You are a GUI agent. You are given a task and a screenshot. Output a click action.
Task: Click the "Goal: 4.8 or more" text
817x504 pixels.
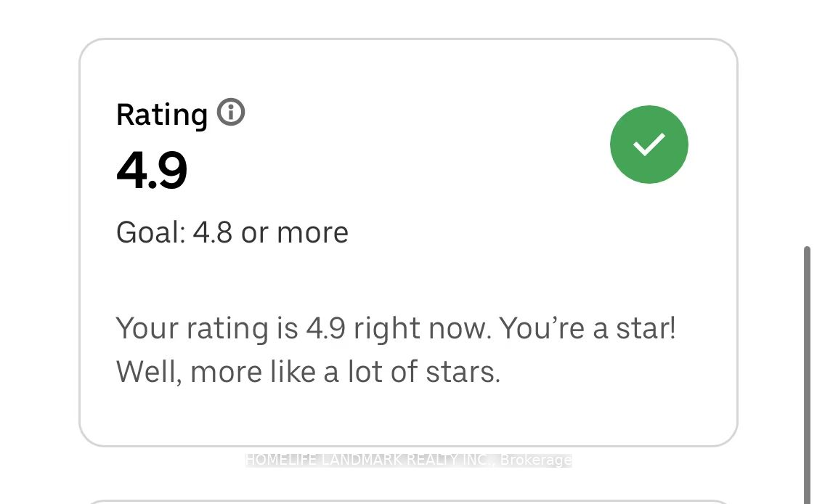coord(232,232)
